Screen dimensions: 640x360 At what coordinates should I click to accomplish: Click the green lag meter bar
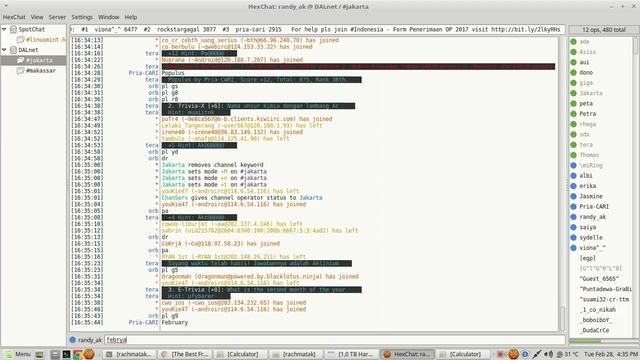(585, 341)
